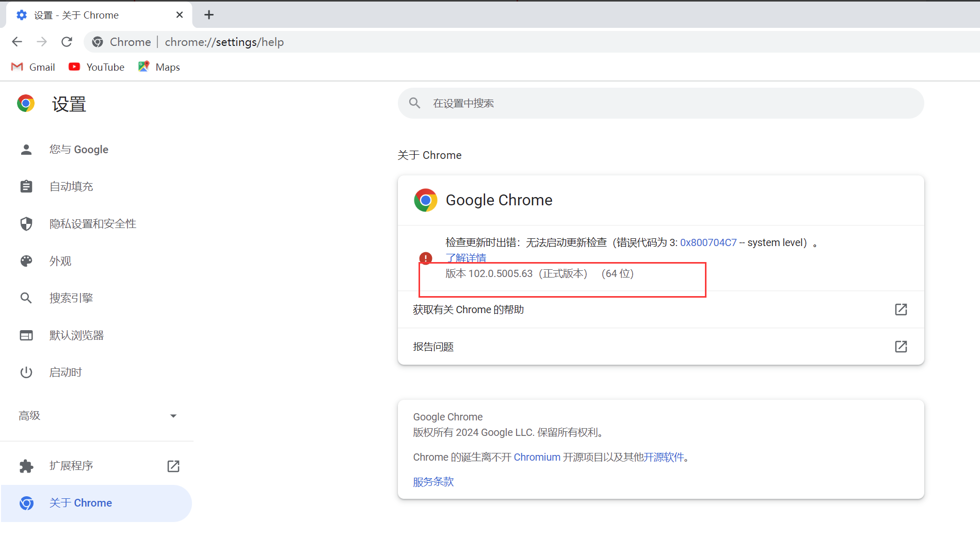
Task: Open the 服务条款 link
Action: tap(433, 482)
